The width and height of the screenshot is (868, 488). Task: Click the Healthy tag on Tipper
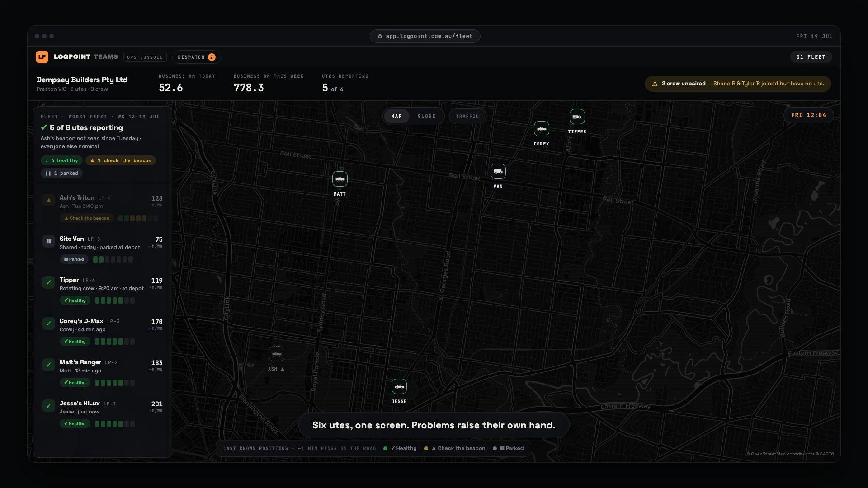(75, 300)
